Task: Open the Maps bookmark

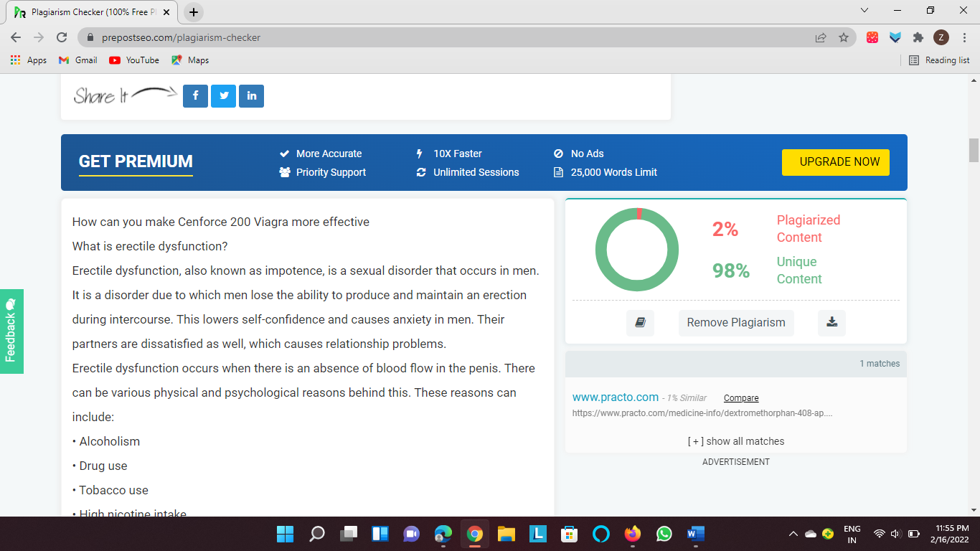Action: coord(190,60)
